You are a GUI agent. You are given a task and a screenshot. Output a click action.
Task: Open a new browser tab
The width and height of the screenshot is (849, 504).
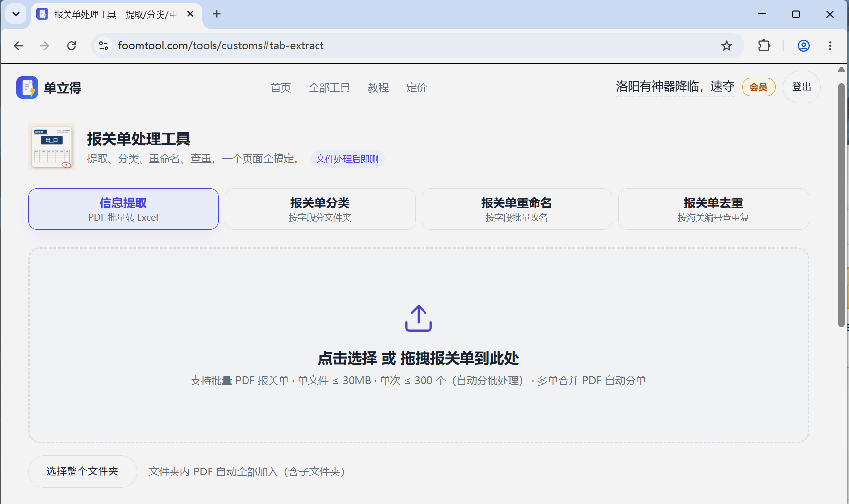(x=217, y=14)
